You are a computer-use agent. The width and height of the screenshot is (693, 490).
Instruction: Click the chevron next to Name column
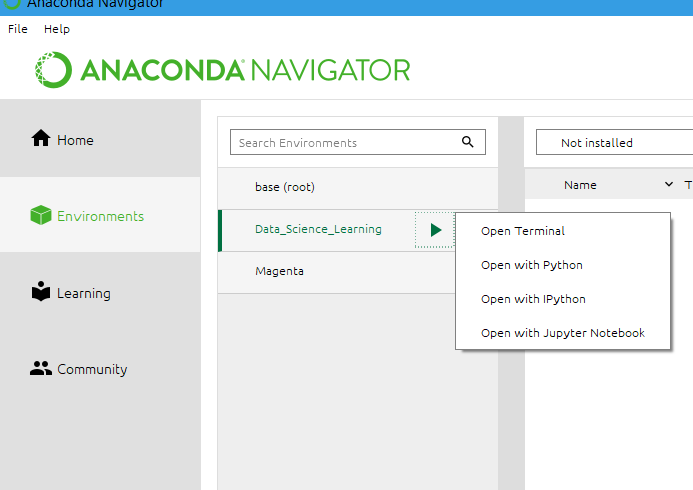669,184
